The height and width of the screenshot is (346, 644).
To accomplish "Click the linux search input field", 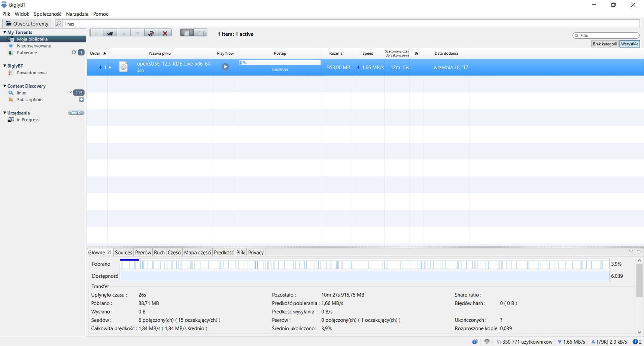I will tap(352, 23).
